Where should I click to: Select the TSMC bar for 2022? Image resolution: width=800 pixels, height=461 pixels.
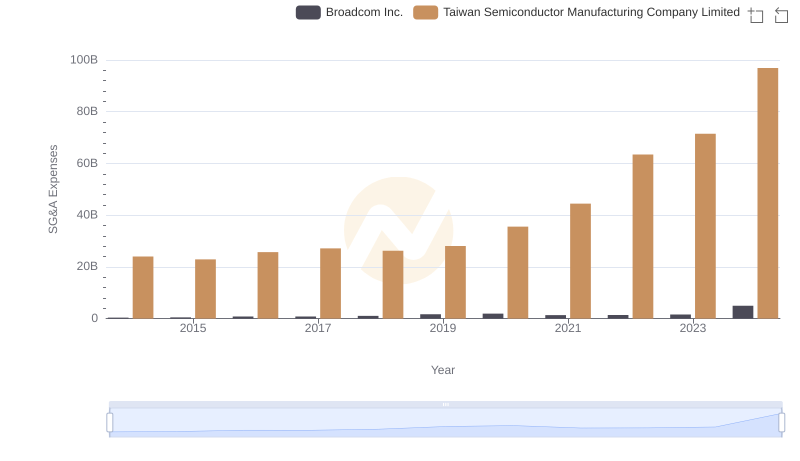[643, 237]
